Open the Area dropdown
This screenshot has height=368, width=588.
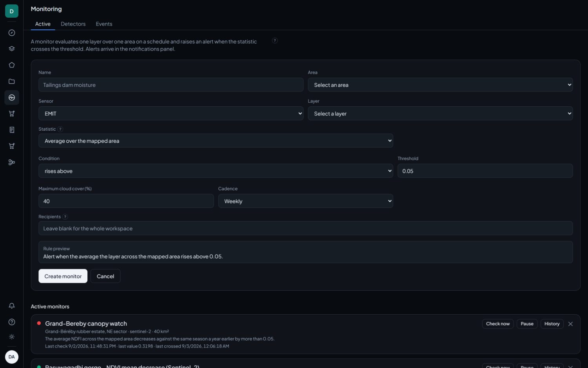pos(440,85)
